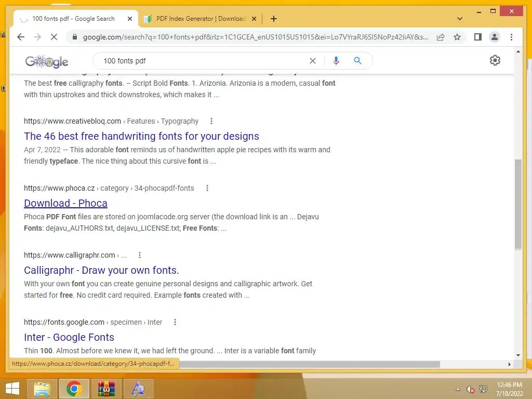532x399 pixels.
Task: Click the horizontal scrollbar thumb
Action: (310, 364)
